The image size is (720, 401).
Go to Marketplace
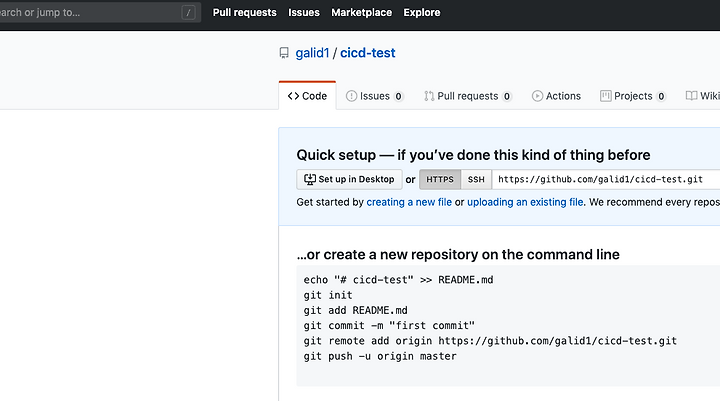click(361, 12)
